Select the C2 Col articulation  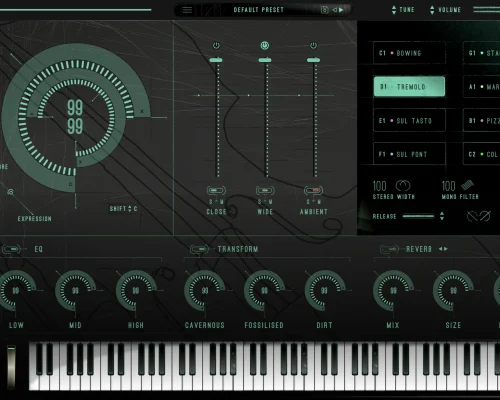pos(482,154)
